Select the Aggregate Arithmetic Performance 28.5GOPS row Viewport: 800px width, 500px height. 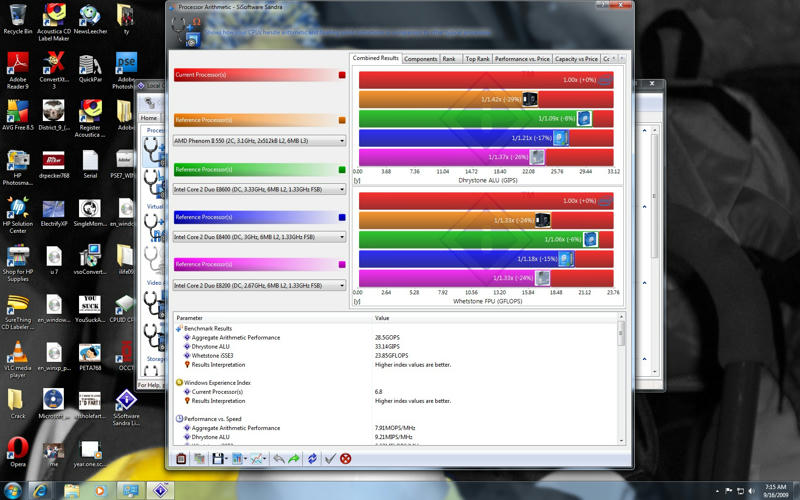tap(395, 338)
